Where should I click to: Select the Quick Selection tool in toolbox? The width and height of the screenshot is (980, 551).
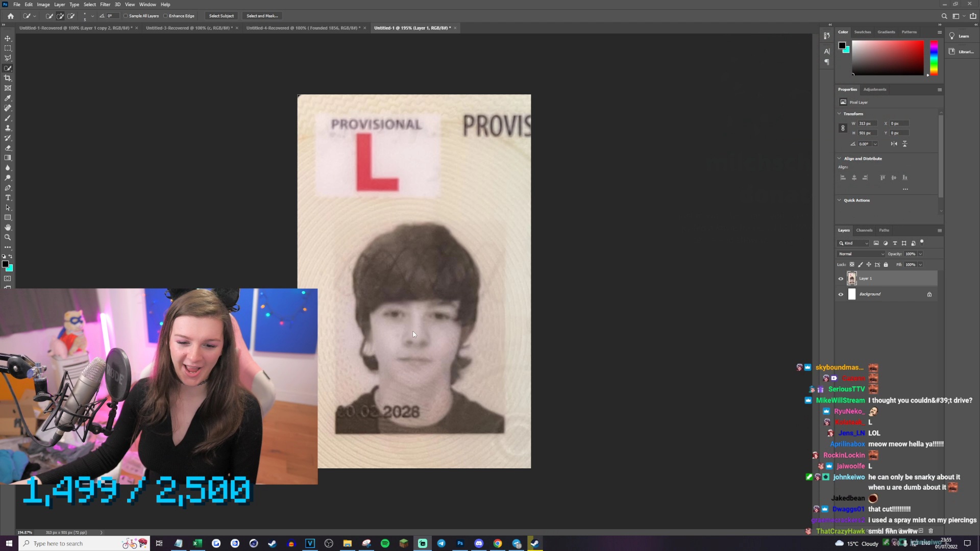8,68
